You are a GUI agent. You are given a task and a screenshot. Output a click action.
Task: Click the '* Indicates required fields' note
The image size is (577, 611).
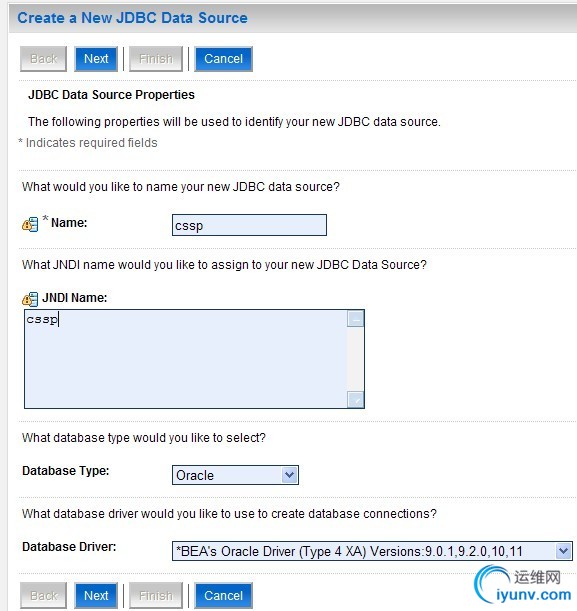click(x=88, y=143)
